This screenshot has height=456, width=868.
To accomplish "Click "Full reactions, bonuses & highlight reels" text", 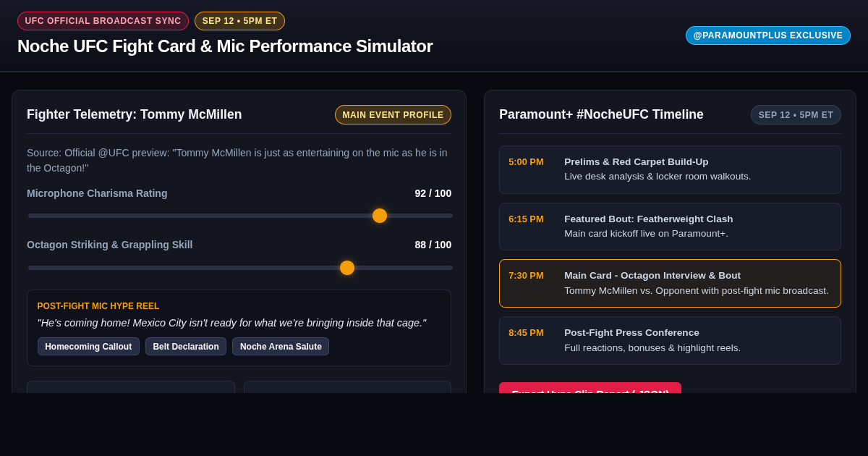I will pos(652,348).
